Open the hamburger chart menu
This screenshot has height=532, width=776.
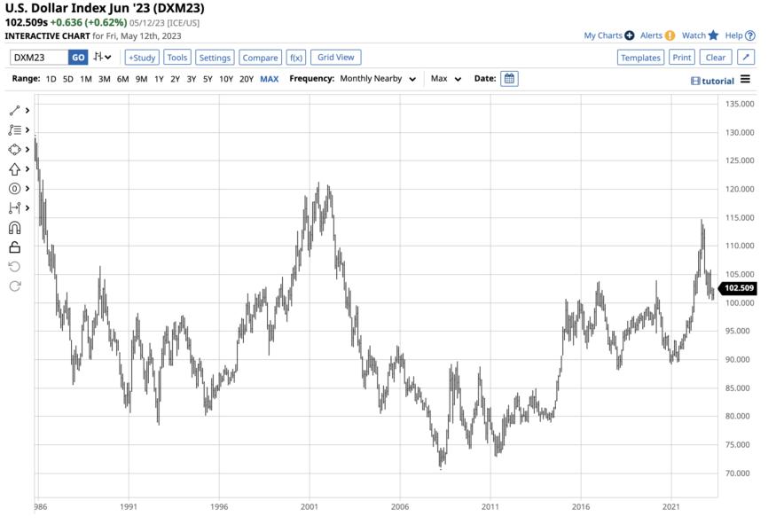[745, 79]
